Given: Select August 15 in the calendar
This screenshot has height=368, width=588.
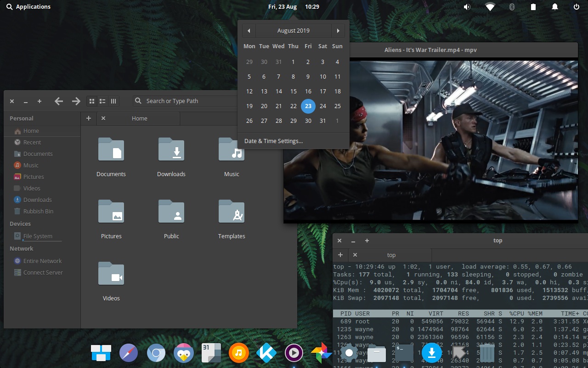Looking at the screenshot, I should tap(294, 92).
